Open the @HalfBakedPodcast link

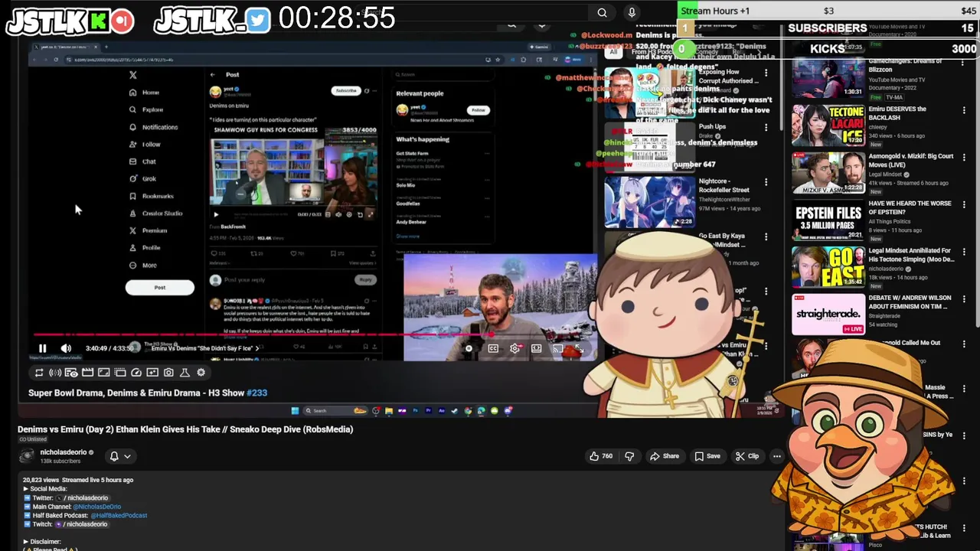[119, 515]
